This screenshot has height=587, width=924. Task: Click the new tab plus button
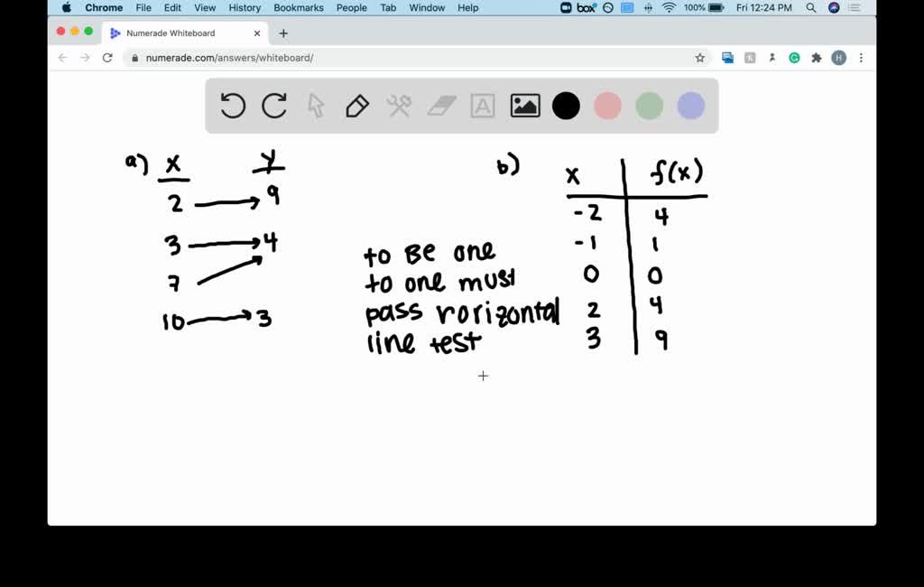tap(283, 33)
